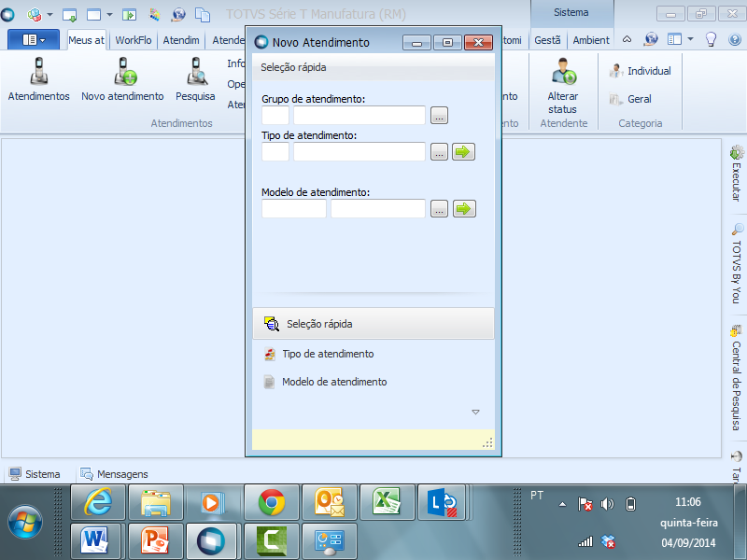This screenshot has height=560, width=747.
Task: Open lookup for Tipo de atendimento
Action: (x=439, y=152)
